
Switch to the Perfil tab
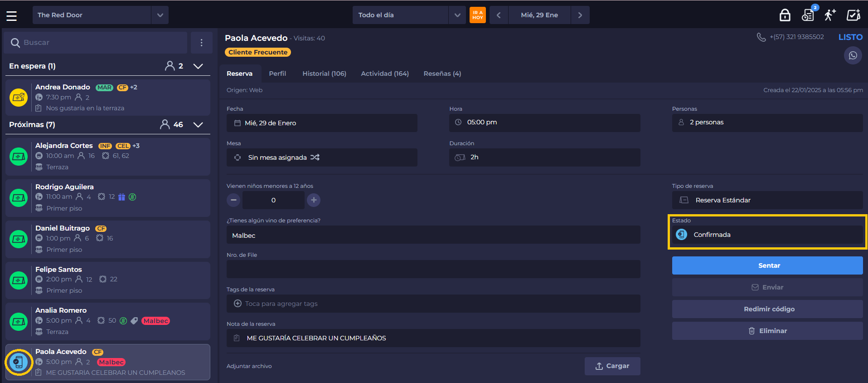pyautogui.click(x=277, y=74)
